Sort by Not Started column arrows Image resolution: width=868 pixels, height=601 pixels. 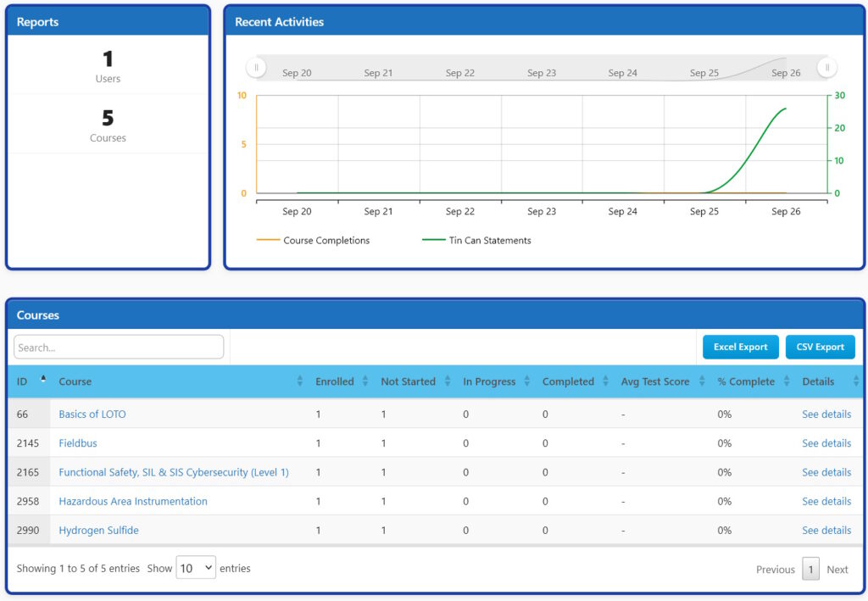pyautogui.click(x=447, y=381)
